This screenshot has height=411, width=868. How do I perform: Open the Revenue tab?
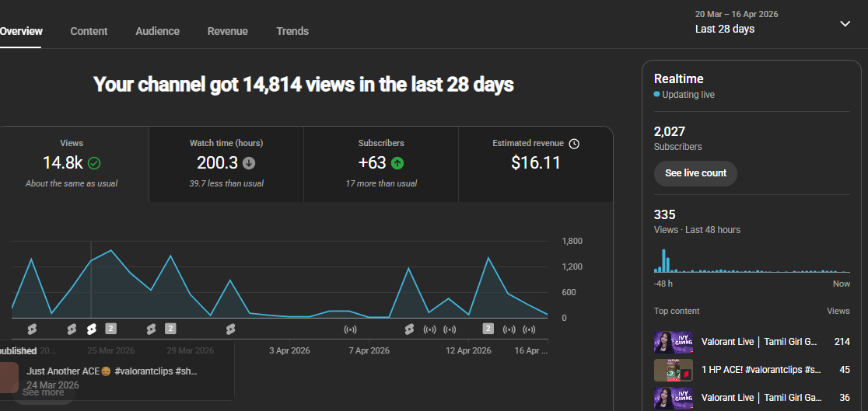coord(227,31)
